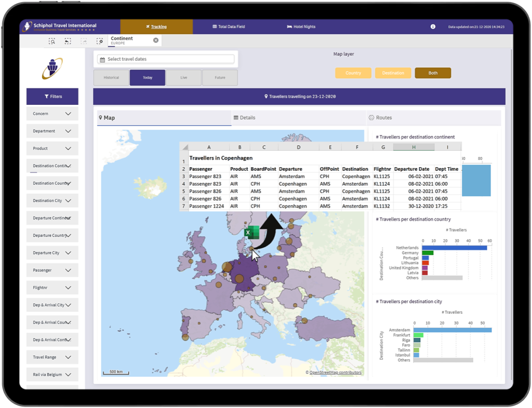The width and height of the screenshot is (532, 408).
Task: Expand the Dep & Arrival City filter
Action: pos(52,305)
